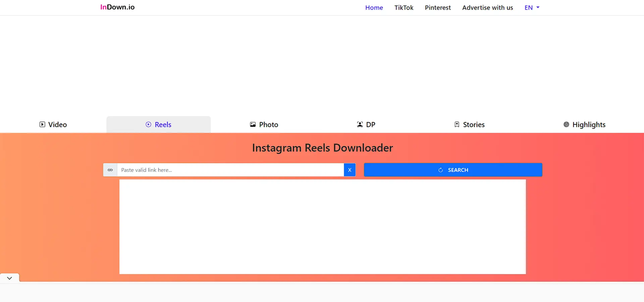
Task: Click the white ad box below search
Action: [x=322, y=226]
